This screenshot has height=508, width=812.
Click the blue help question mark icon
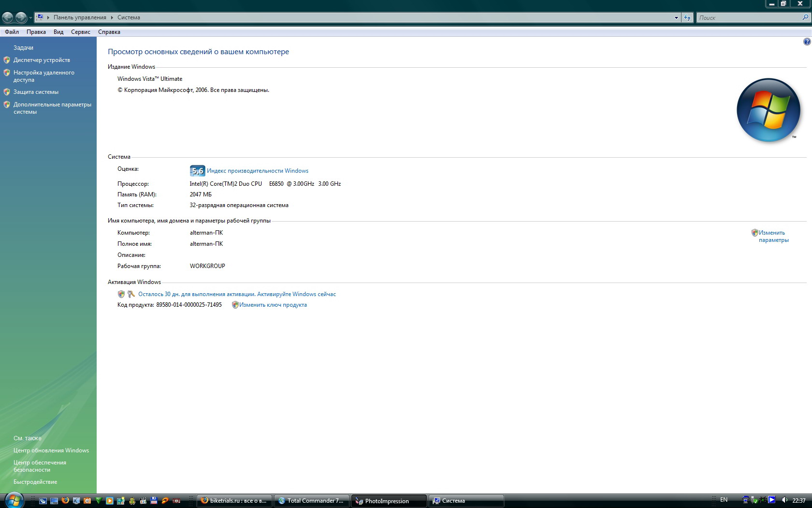(x=807, y=42)
